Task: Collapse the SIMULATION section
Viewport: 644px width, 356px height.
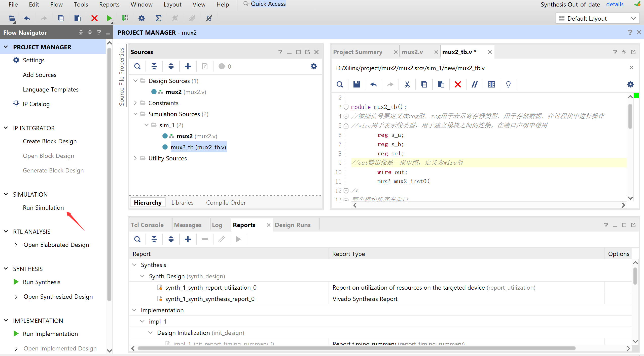Action: (6, 195)
